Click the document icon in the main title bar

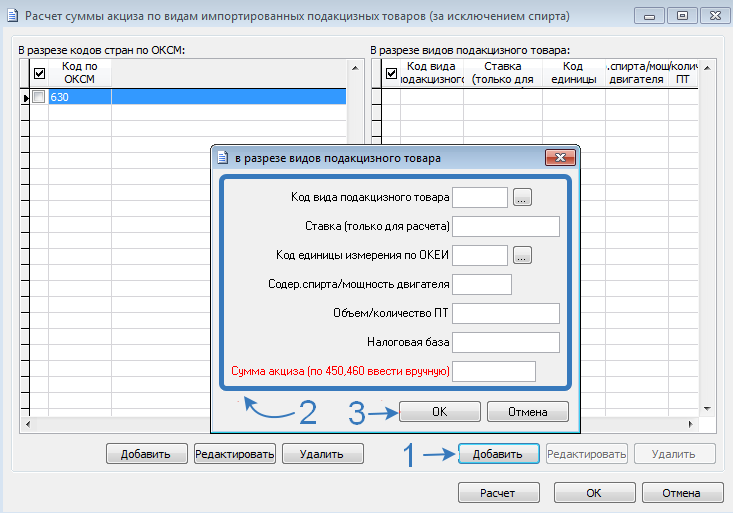click(13, 16)
